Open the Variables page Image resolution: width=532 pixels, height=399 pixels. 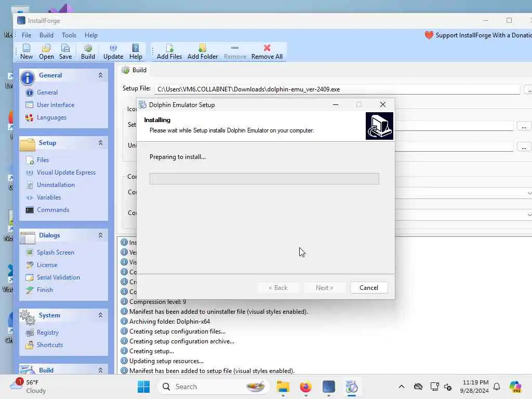(x=49, y=197)
